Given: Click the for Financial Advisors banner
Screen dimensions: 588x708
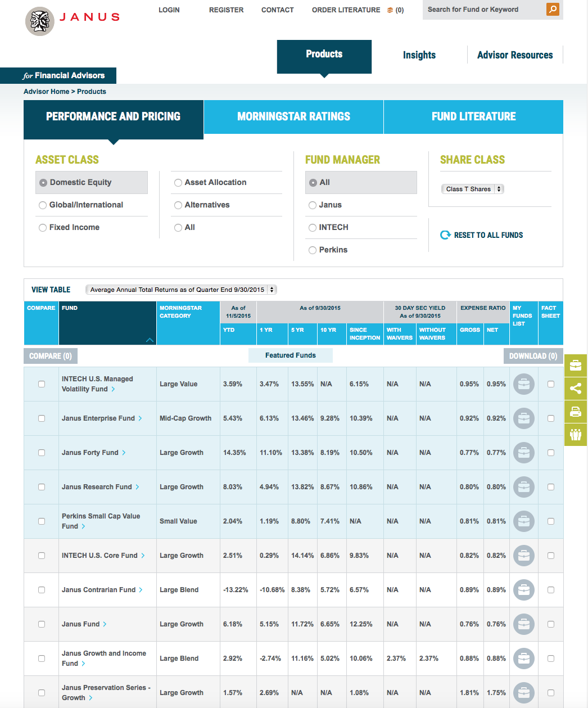Looking at the screenshot, I should [58, 75].
